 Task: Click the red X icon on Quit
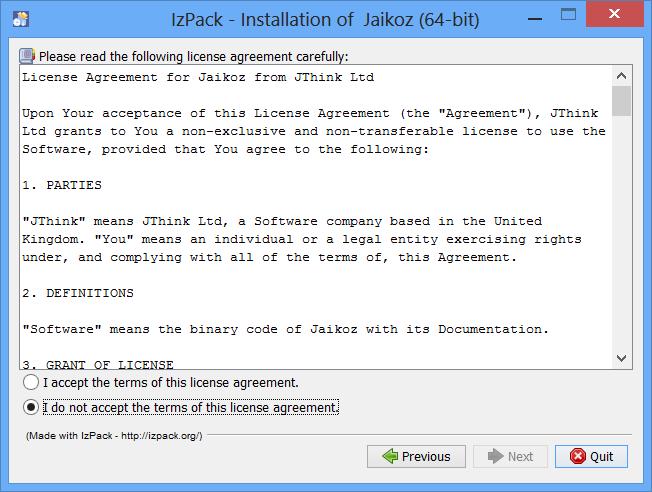(x=578, y=456)
